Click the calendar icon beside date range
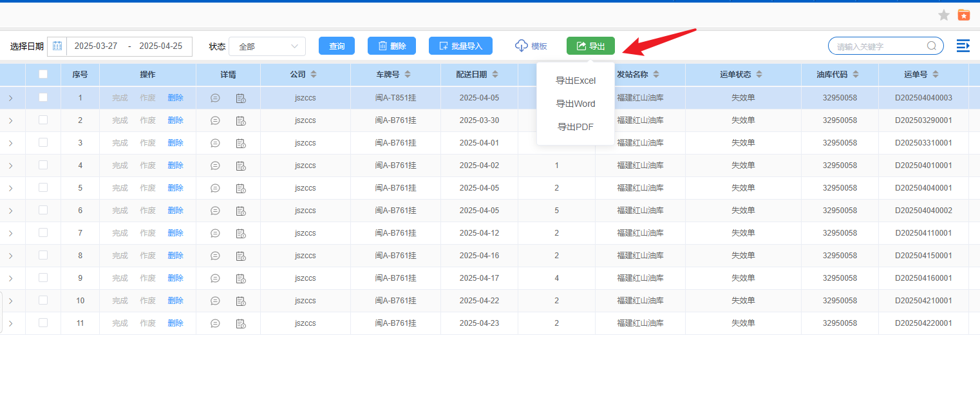The height and width of the screenshot is (416, 980). (x=57, y=46)
